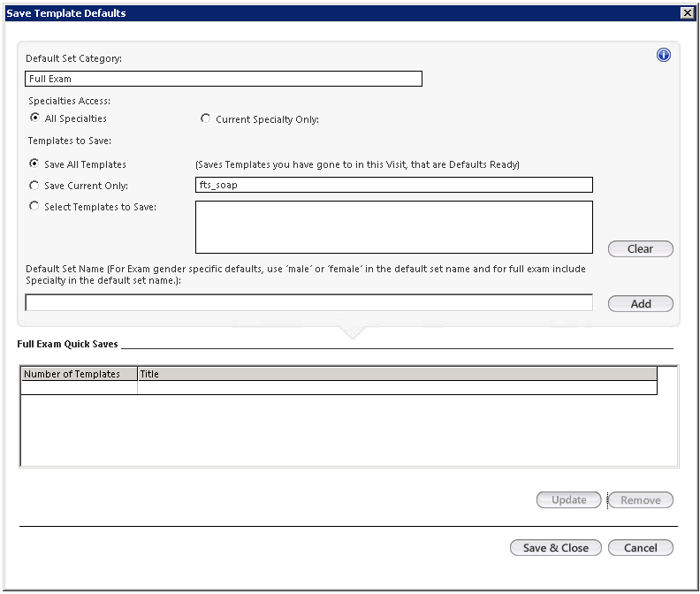Select the All Specialties radio button

click(x=34, y=118)
